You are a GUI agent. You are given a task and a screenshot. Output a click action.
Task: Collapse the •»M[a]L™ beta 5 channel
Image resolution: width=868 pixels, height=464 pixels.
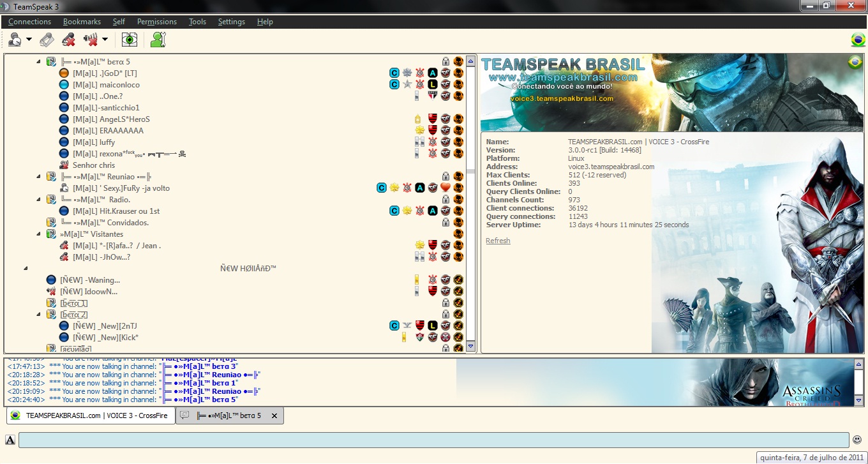tap(38, 62)
